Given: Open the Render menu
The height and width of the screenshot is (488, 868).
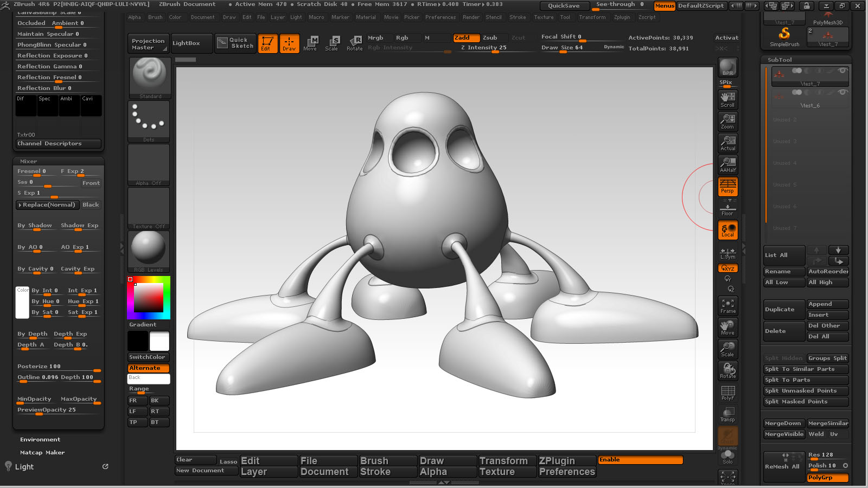Looking at the screenshot, I should pos(471,17).
